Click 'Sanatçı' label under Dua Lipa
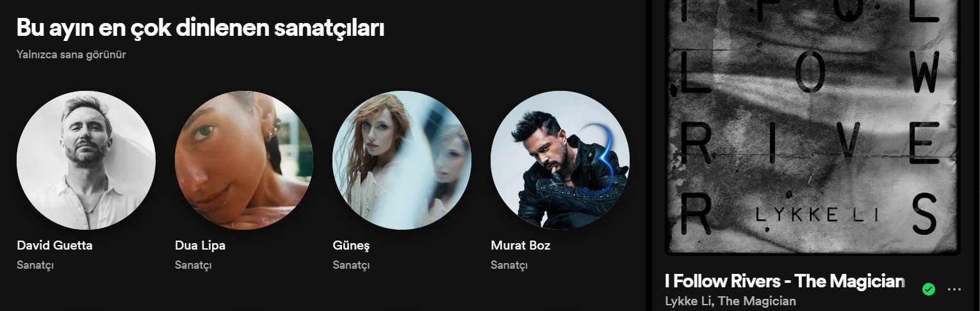The height and width of the screenshot is (311, 980). point(193,264)
